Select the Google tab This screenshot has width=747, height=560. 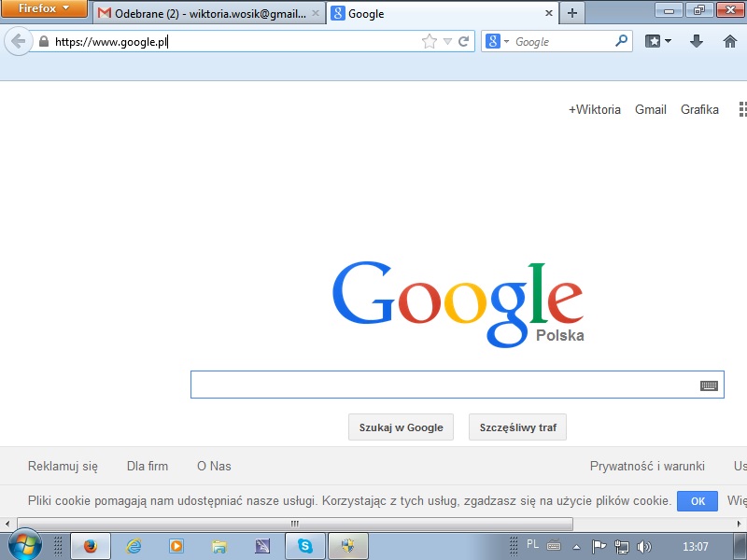[x=442, y=13]
